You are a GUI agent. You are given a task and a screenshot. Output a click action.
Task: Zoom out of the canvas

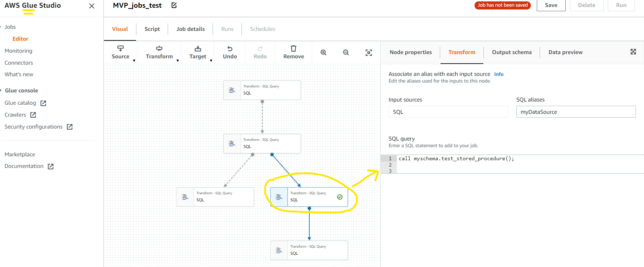(346, 52)
